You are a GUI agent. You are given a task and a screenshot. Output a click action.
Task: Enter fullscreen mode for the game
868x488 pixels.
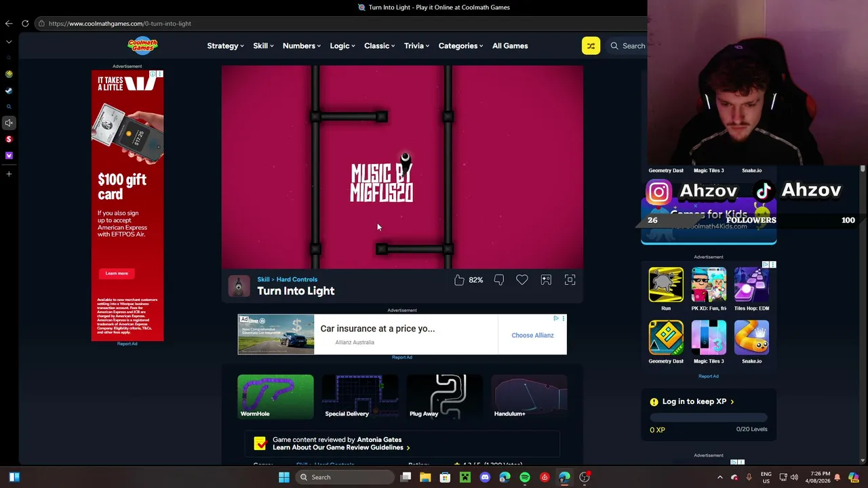pos(570,280)
